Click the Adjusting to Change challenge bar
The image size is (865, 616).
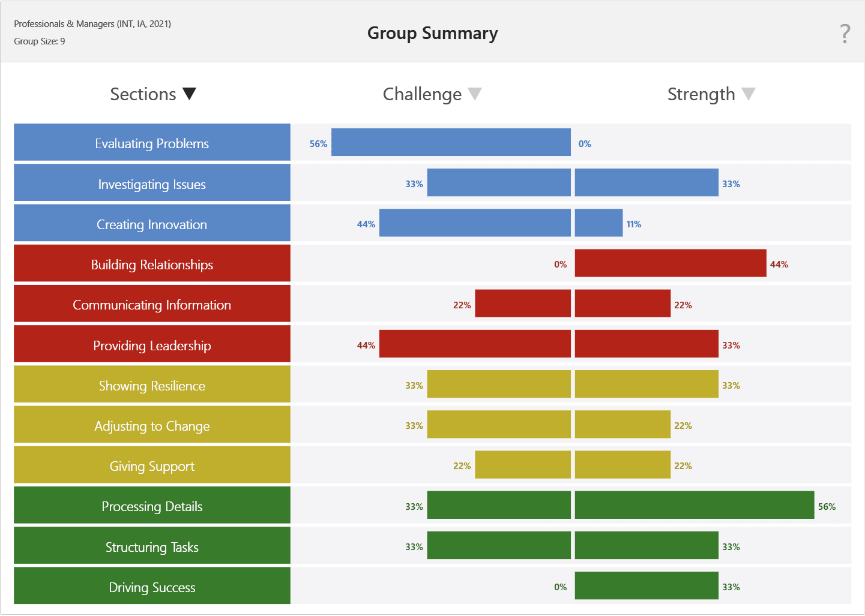click(x=498, y=424)
